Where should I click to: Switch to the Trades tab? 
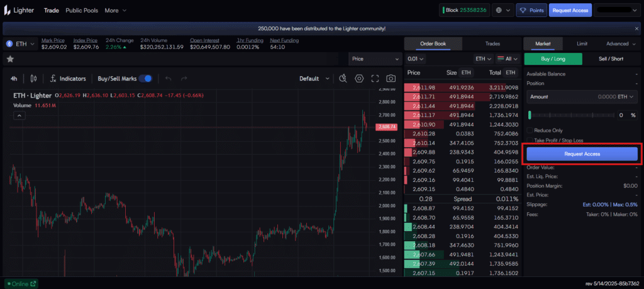point(492,43)
